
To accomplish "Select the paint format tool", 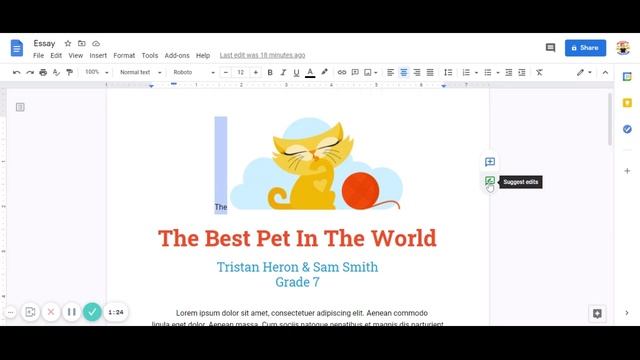I will (69, 72).
